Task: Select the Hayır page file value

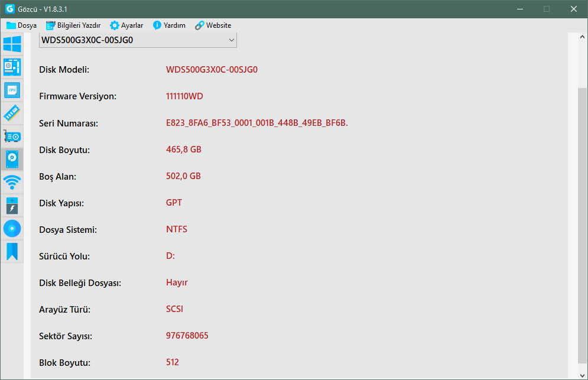Action: (x=177, y=283)
